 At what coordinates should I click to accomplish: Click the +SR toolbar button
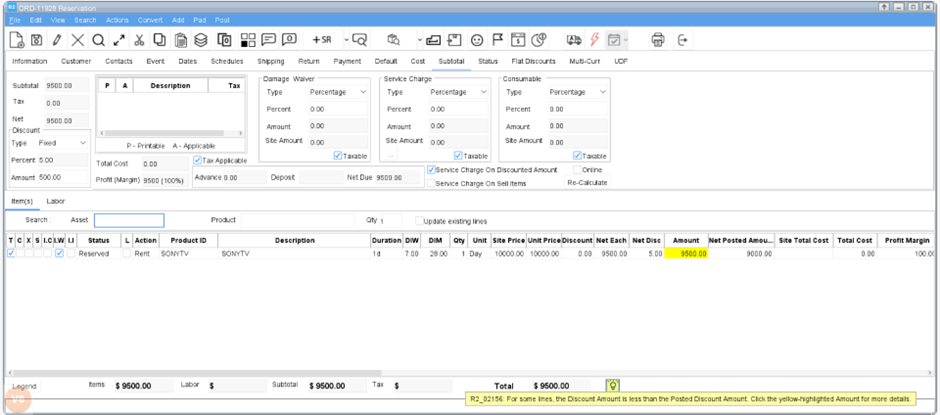321,40
